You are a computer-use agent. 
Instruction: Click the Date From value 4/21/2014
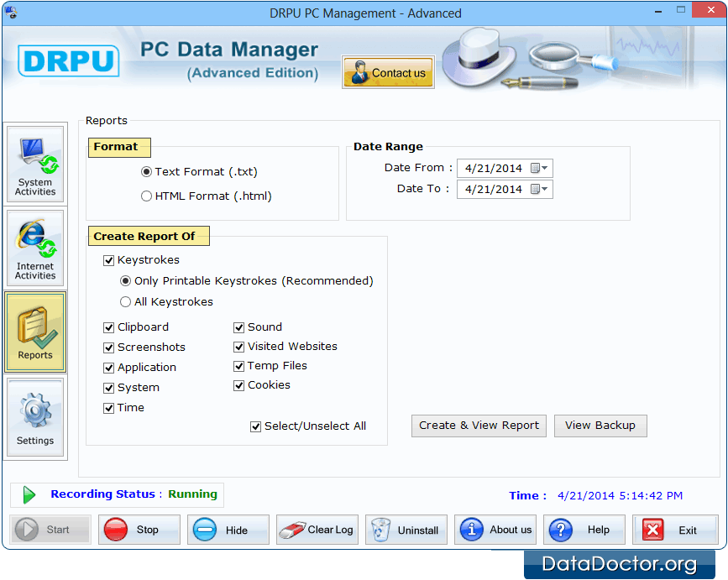pos(494,168)
